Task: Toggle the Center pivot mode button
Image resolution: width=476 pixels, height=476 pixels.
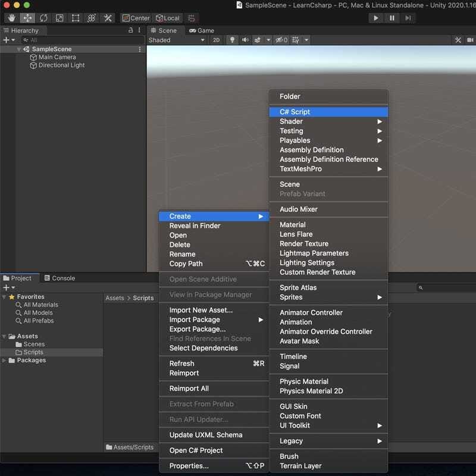Action: coord(136,18)
